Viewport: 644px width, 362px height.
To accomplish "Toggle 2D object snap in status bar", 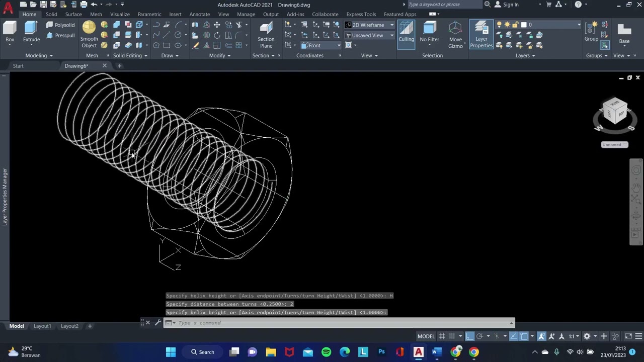I will [x=524, y=336].
